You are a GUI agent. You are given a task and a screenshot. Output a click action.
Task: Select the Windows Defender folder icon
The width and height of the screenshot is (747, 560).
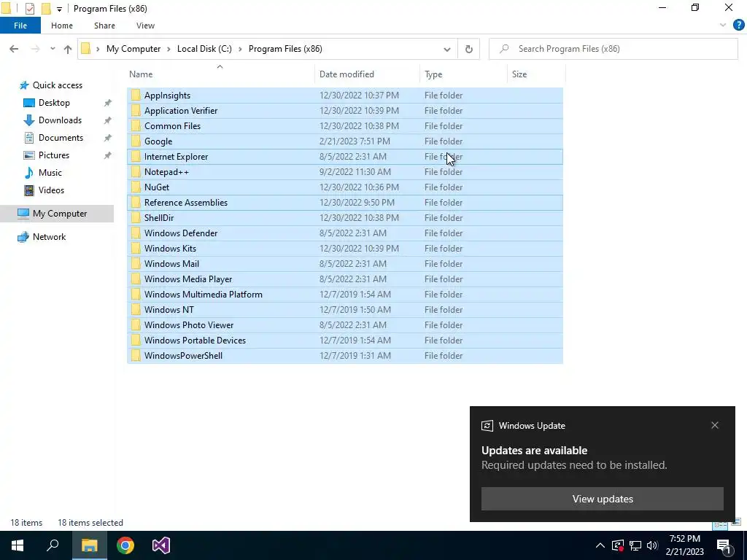coord(136,233)
